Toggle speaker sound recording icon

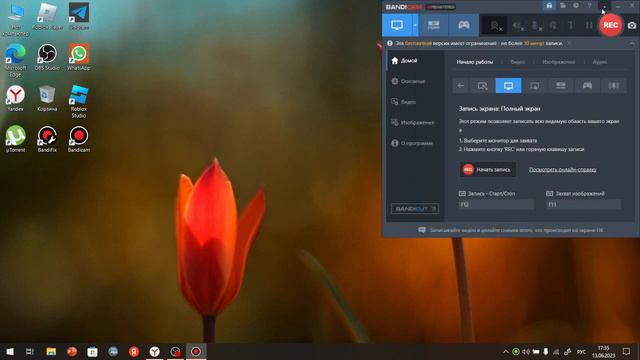pyautogui.click(x=518, y=26)
